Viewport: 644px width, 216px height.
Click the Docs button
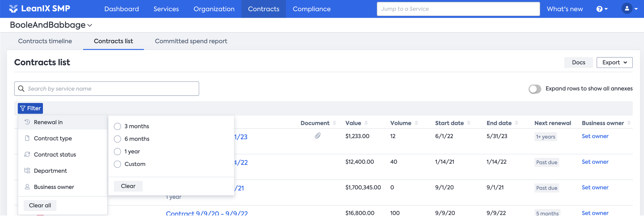(579, 62)
